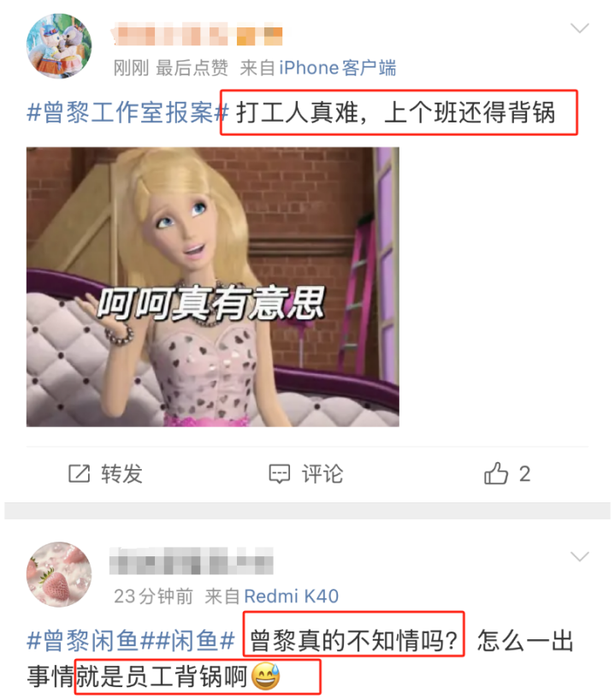Expand the second post's chevron menu

pos(580,557)
